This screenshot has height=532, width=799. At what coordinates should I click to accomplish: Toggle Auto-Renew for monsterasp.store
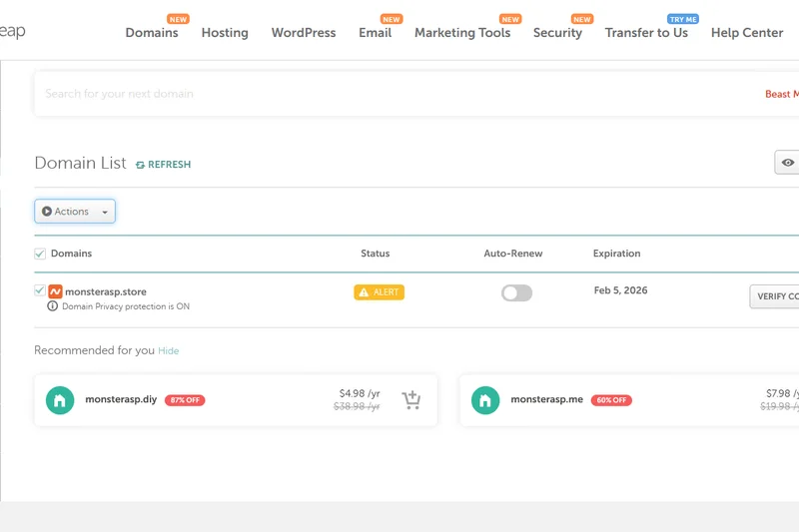click(516, 292)
